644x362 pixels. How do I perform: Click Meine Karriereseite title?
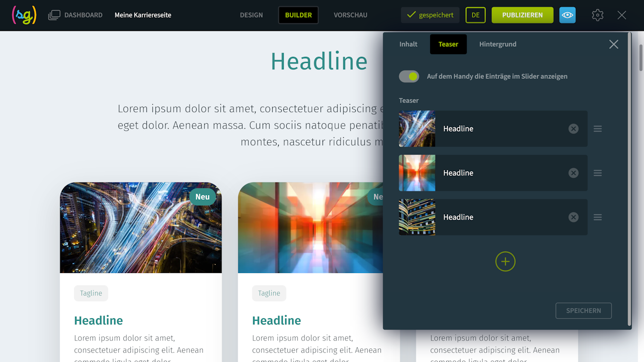pos(143,15)
